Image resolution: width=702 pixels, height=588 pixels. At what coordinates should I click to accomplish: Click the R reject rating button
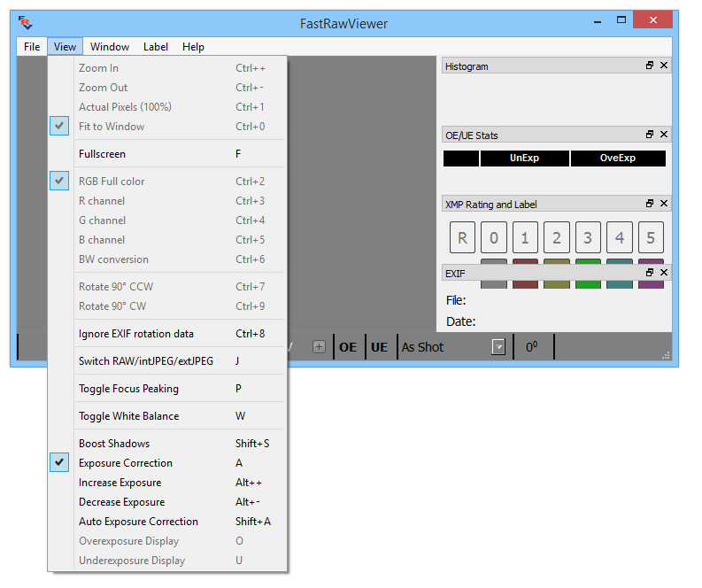pyautogui.click(x=462, y=237)
